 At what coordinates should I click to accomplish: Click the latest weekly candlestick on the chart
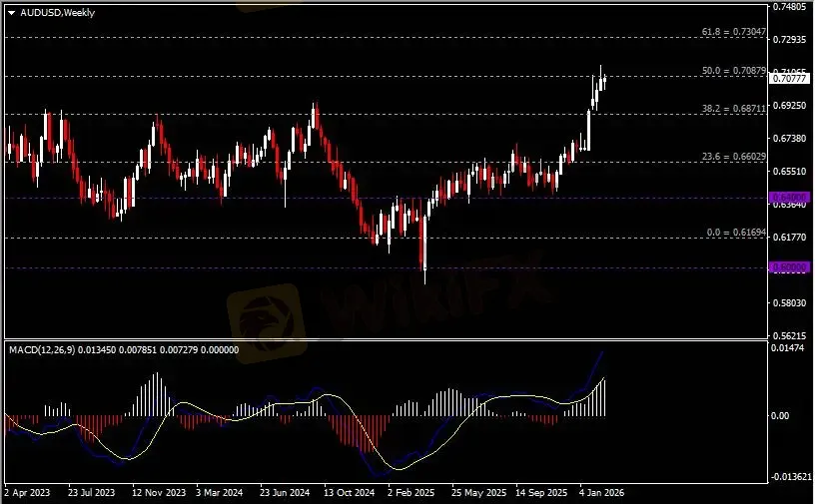(x=604, y=82)
